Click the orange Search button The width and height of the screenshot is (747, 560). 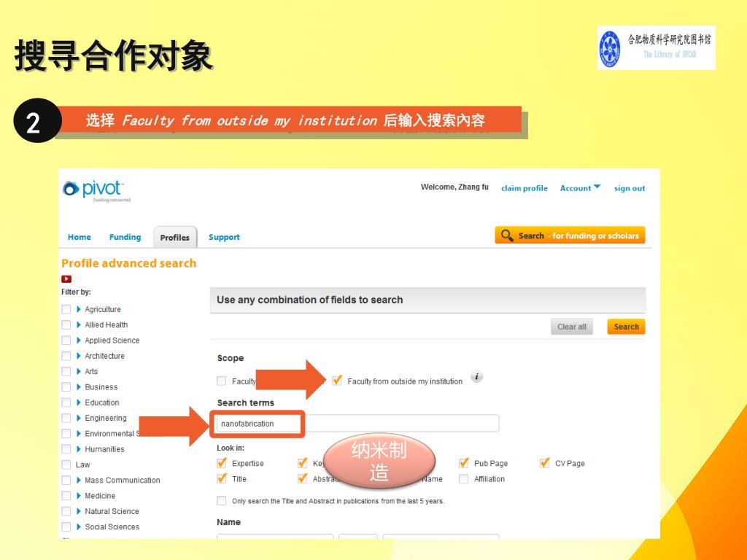(626, 327)
